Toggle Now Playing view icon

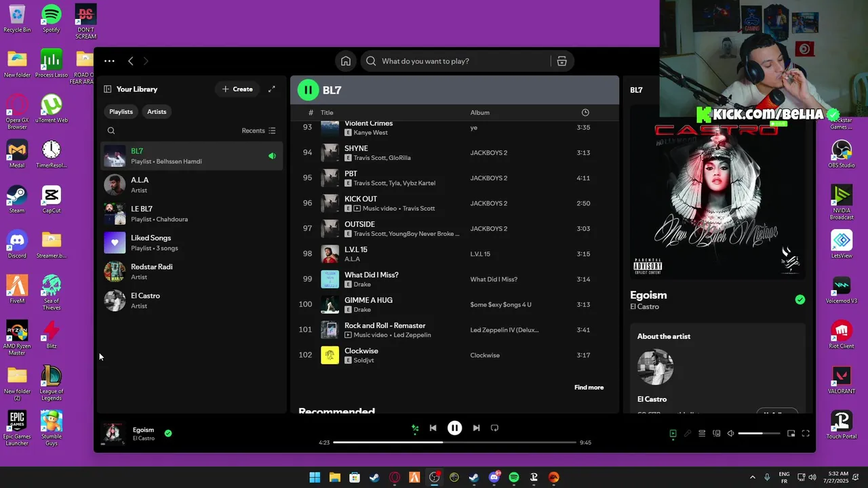(x=673, y=434)
